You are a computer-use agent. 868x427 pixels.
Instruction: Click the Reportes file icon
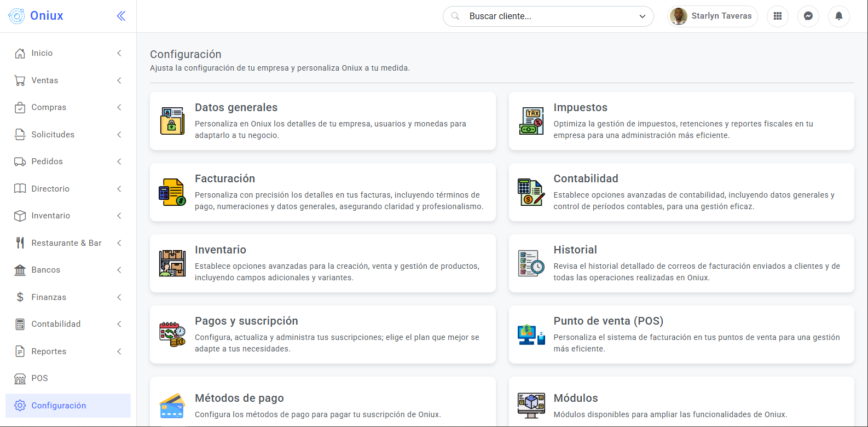pyautogui.click(x=20, y=351)
